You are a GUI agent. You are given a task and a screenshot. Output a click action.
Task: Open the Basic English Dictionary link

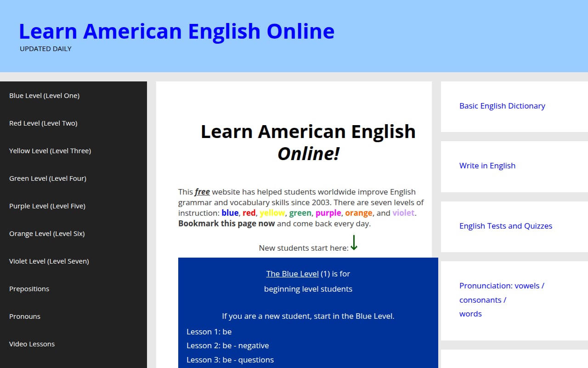pos(502,106)
